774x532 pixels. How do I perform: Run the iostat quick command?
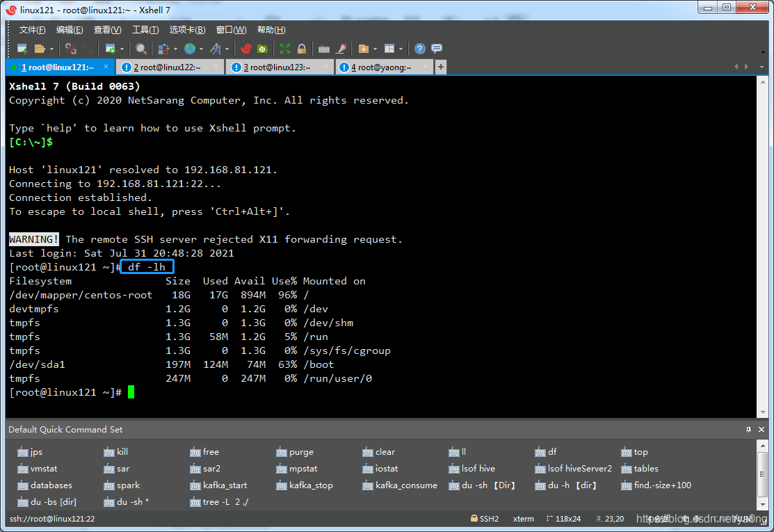point(380,468)
